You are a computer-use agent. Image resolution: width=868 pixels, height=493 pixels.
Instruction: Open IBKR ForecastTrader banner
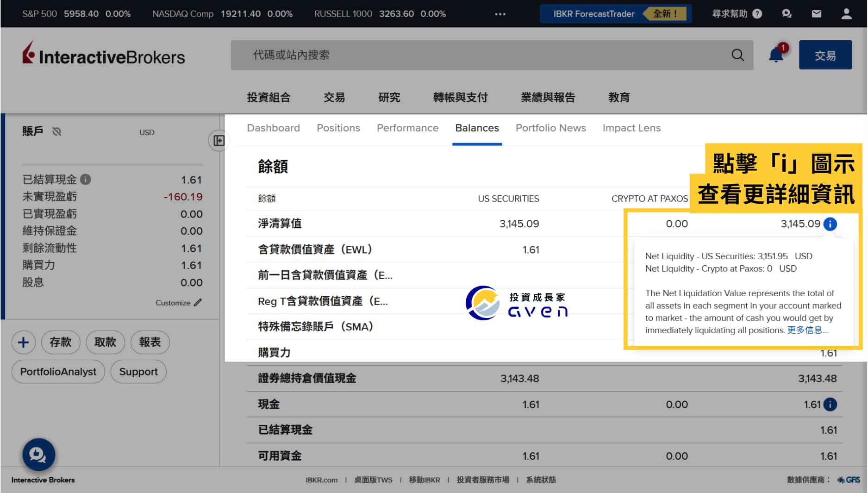point(615,14)
